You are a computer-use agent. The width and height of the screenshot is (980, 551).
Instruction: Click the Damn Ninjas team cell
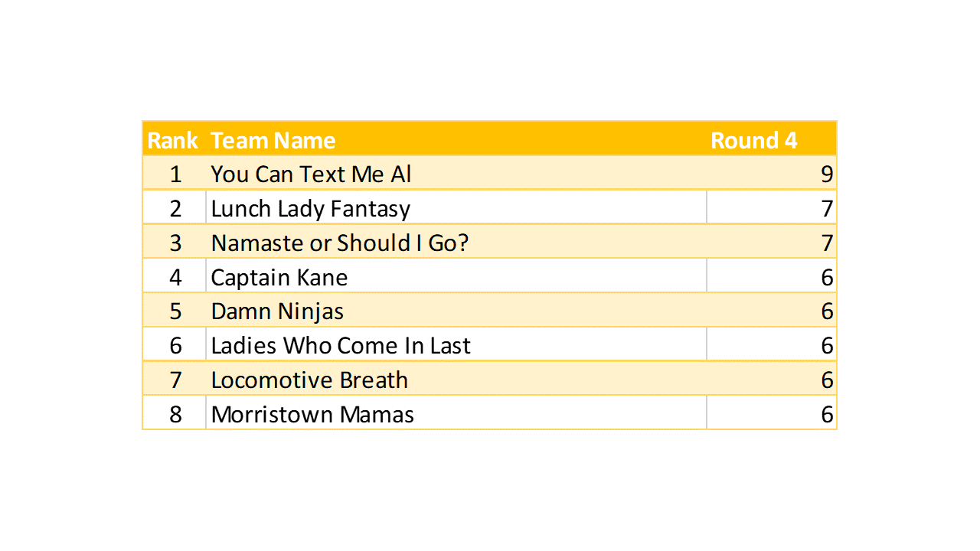(x=277, y=311)
